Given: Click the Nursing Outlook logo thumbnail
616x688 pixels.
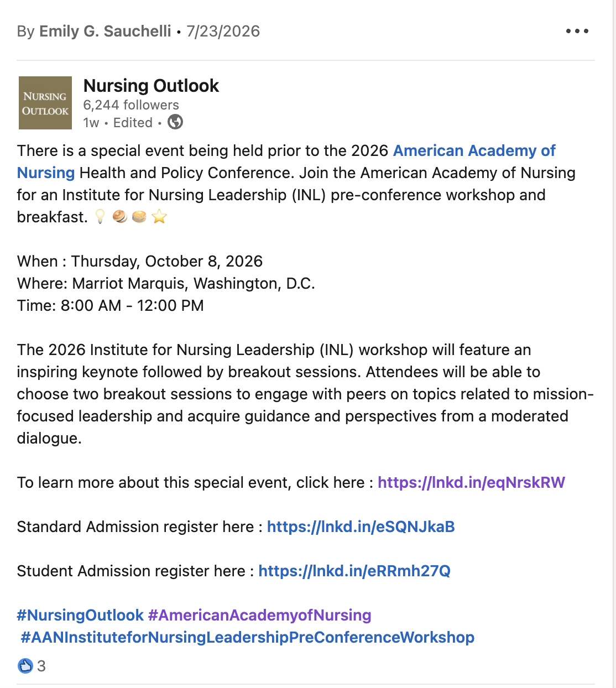Looking at the screenshot, I should pyautogui.click(x=45, y=103).
